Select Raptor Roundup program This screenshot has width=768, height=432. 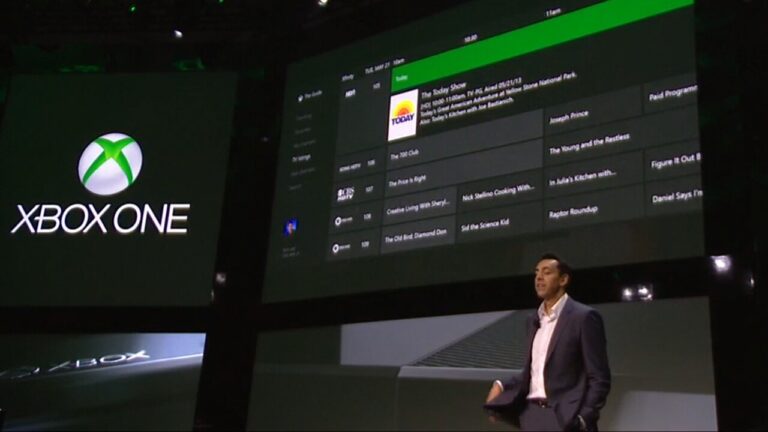pos(594,208)
